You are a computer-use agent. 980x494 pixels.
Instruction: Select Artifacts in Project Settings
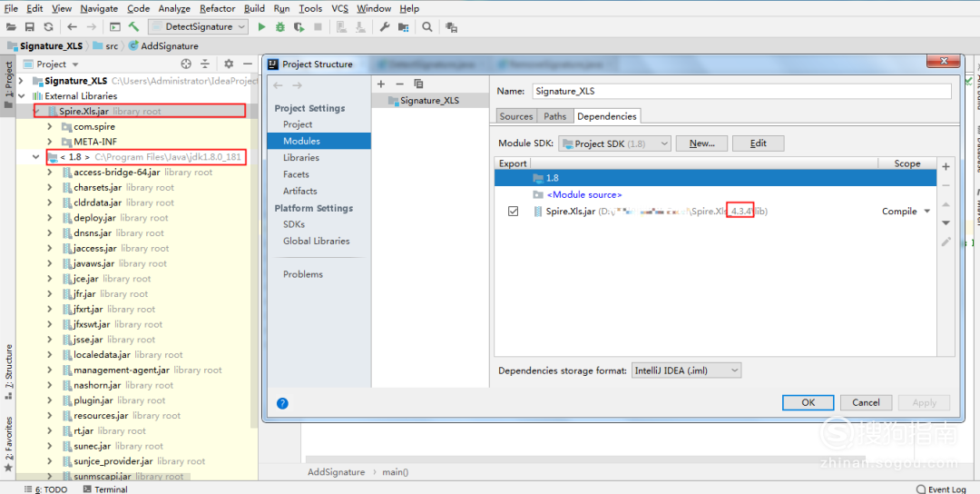pyautogui.click(x=300, y=191)
